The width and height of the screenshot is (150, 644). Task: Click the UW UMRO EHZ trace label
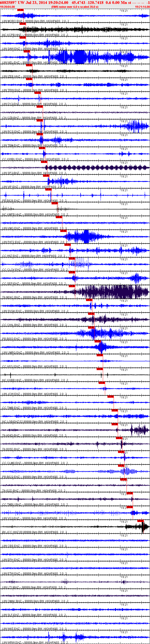(x=35, y=352)
